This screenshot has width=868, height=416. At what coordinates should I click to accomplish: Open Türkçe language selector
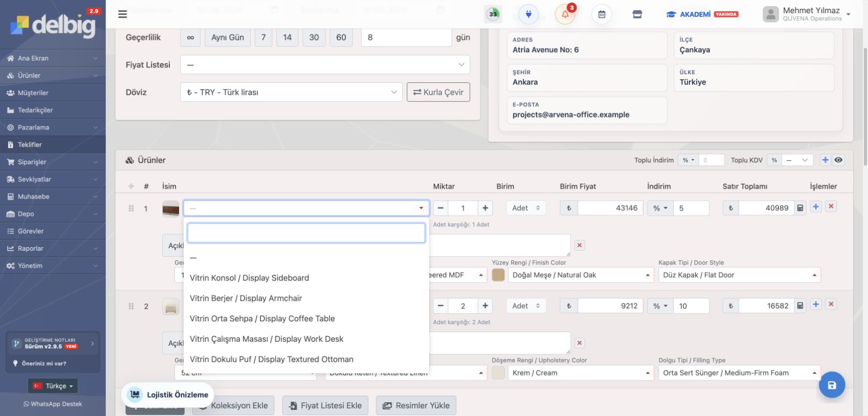pos(53,386)
